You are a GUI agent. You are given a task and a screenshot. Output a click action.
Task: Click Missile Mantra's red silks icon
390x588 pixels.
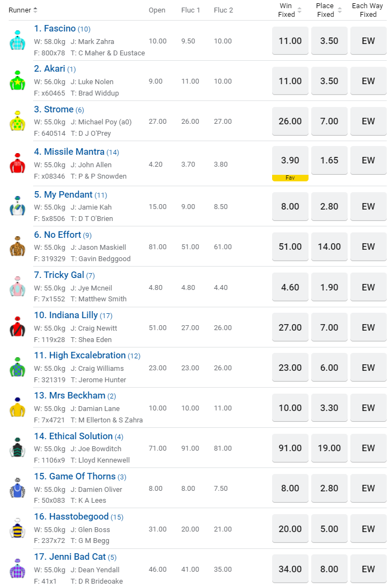[x=17, y=163]
